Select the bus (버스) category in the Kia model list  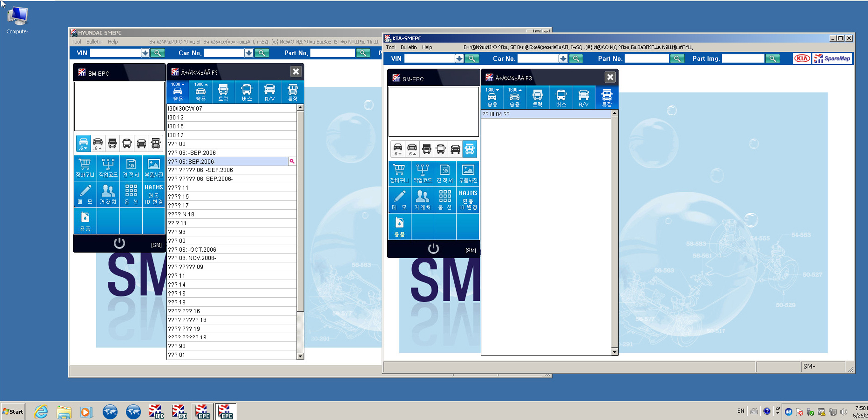click(x=561, y=98)
